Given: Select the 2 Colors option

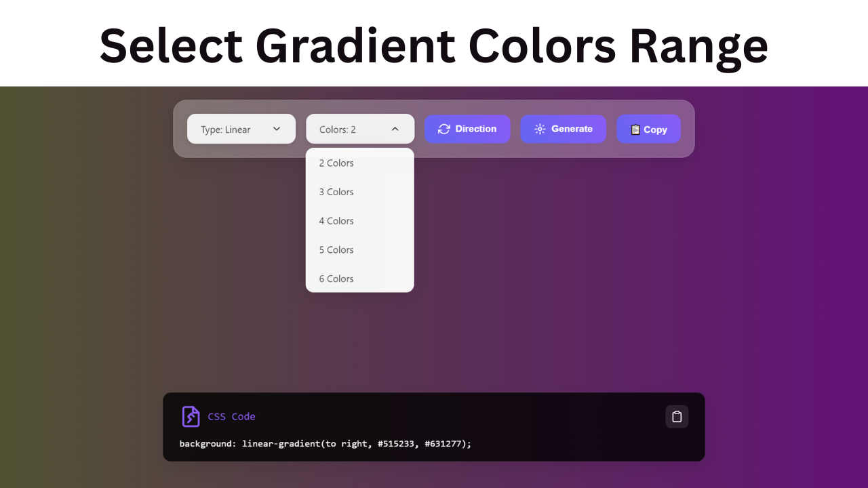Looking at the screenshot, I should coord(336,163).
